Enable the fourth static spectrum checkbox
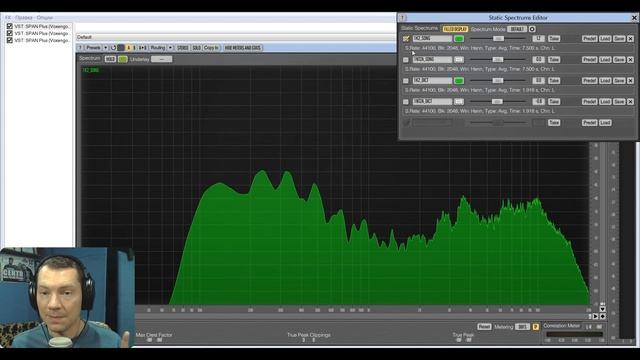This screenshot has width=640, height=360. 406,102
